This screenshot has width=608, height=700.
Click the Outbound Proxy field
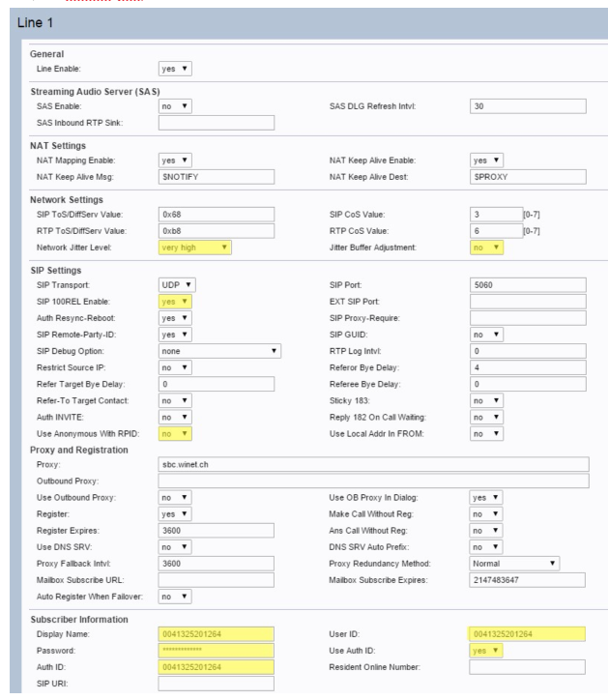tap(374, 481)
